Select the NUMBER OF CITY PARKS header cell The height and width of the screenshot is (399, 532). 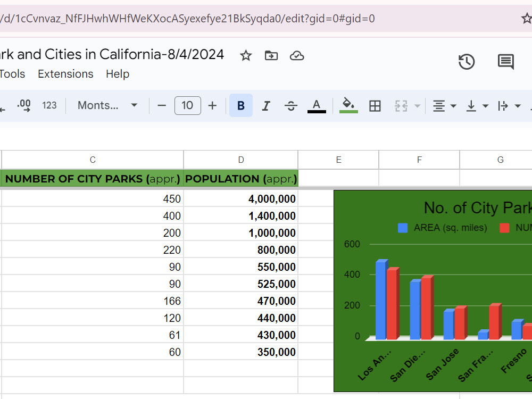[x=93, y=178]
